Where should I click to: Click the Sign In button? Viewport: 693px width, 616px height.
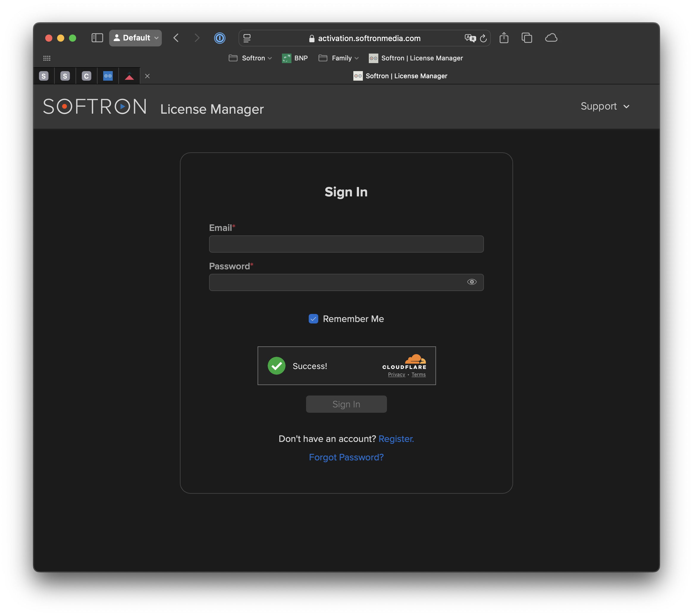coord(346,404)
